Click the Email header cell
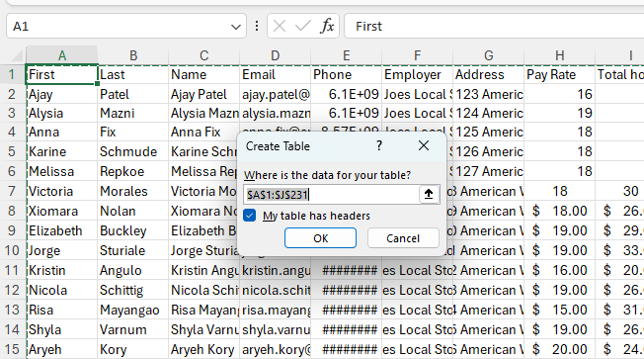 click(x=276, y=74)
